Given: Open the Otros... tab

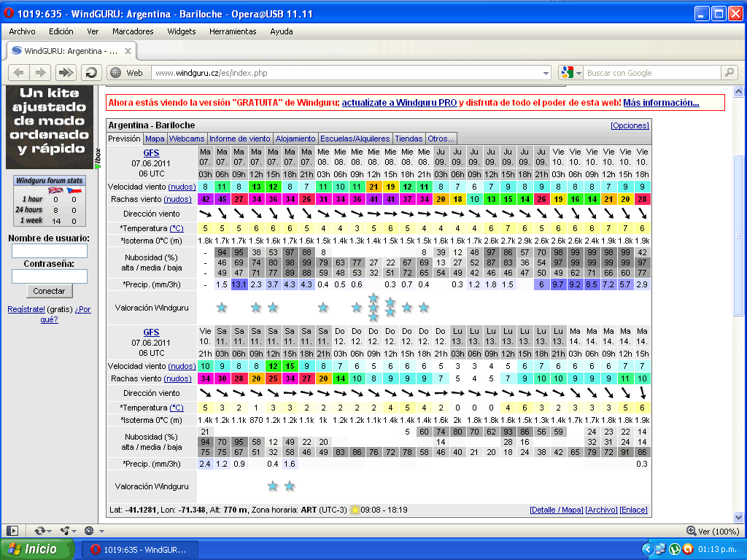Looking at the screenshot, I should point(441,139).
